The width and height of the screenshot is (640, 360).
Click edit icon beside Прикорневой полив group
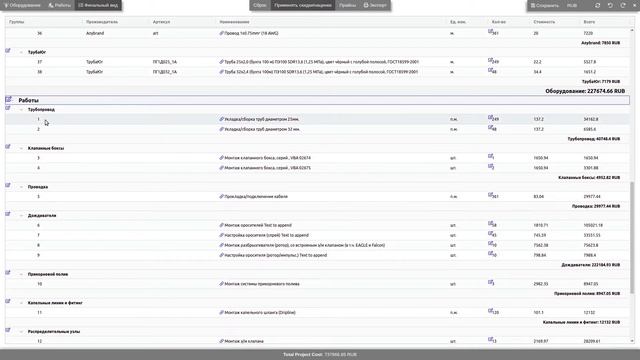pyautogui.click(x=8, y=273)
